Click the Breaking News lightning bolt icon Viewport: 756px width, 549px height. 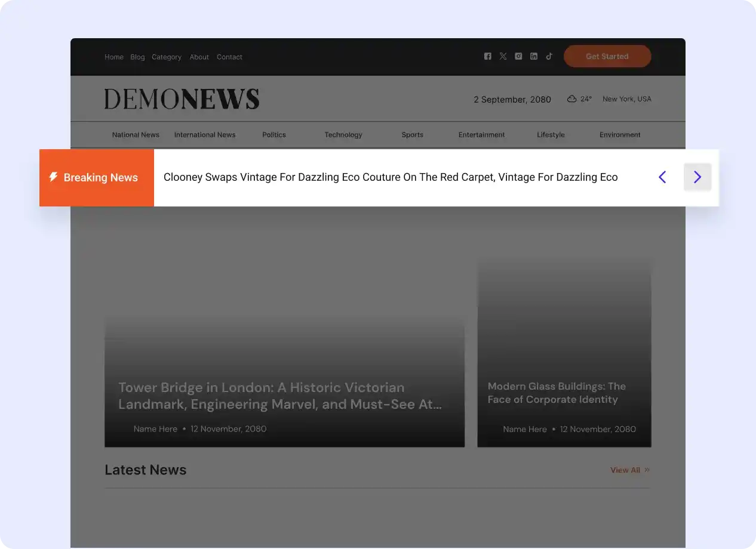tap(53, 177)
